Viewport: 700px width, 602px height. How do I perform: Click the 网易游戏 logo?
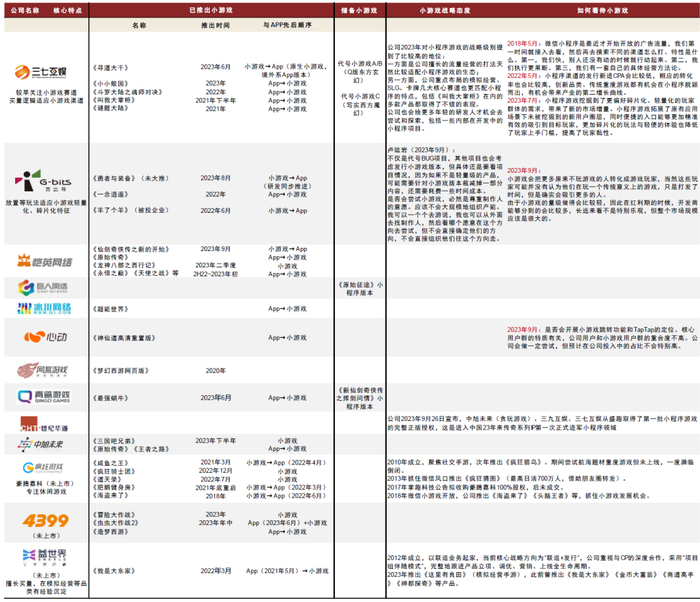(42, 370)
